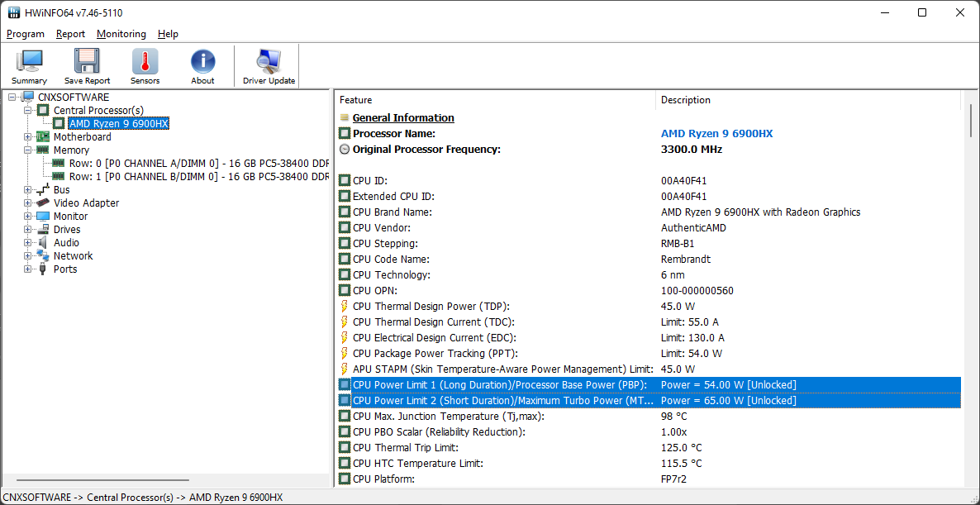Select Row: 1 CHANNEL B/DIMM 0 memory item
The width and height of the screenshot is (980, 505).
point(199,176)
